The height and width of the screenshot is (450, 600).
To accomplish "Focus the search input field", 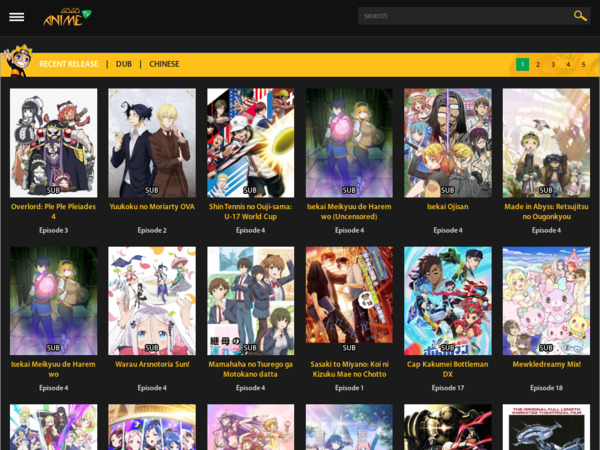I will pyautogui.click(x=464, y=16).
